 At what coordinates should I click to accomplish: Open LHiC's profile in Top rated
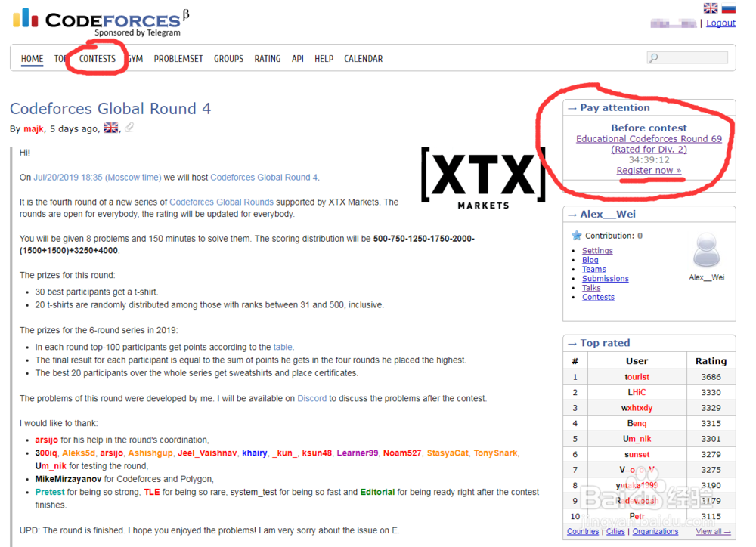[x=637, y=392]
